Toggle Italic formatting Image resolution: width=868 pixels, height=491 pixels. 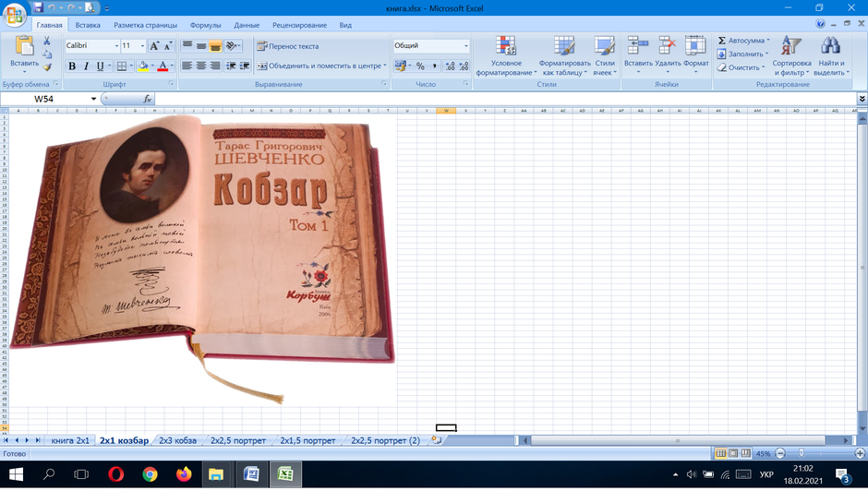pos(86,66)
